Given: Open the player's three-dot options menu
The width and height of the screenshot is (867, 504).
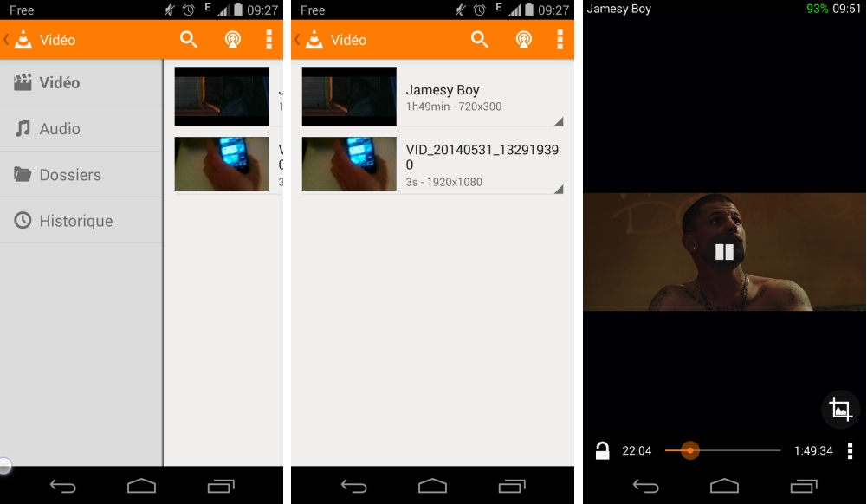Looking at the screenshot, I should point(850,450).
